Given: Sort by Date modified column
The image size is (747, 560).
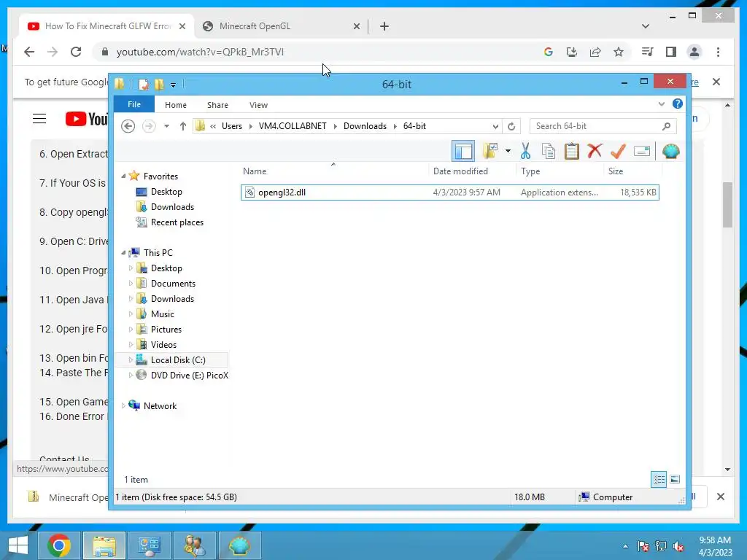Looking at the screenshot, I should click(460, 171).
